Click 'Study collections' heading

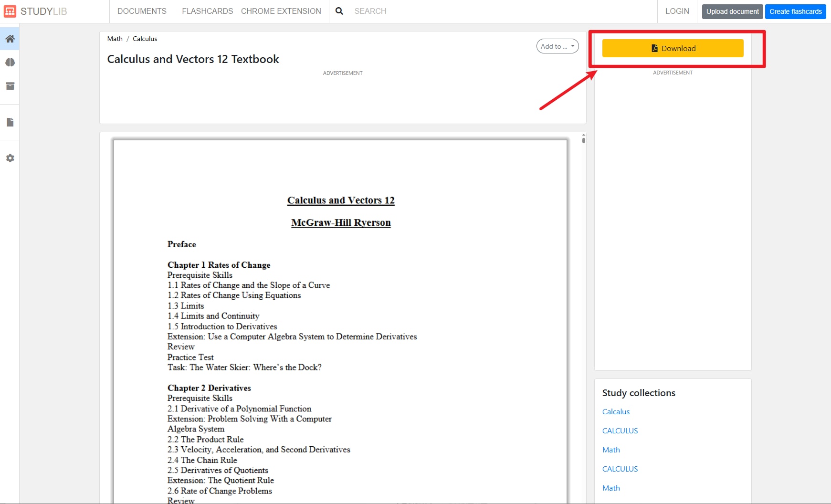[x=639, y=393]
